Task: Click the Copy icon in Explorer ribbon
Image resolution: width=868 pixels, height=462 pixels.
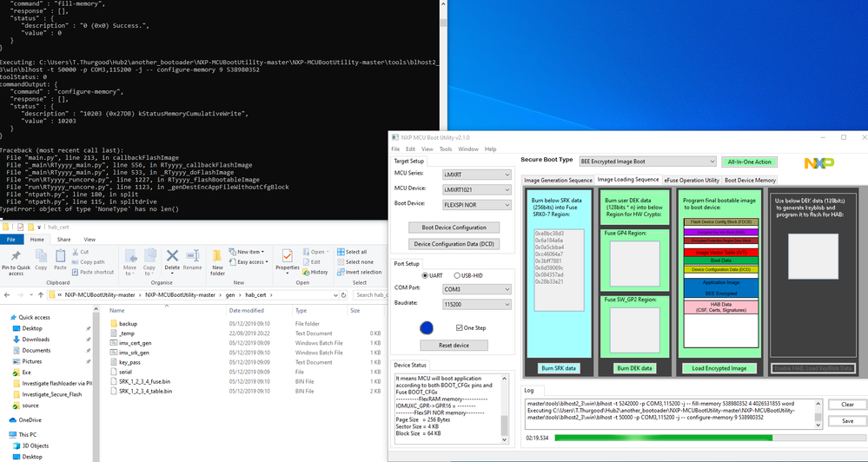Action: pos(41,260)
